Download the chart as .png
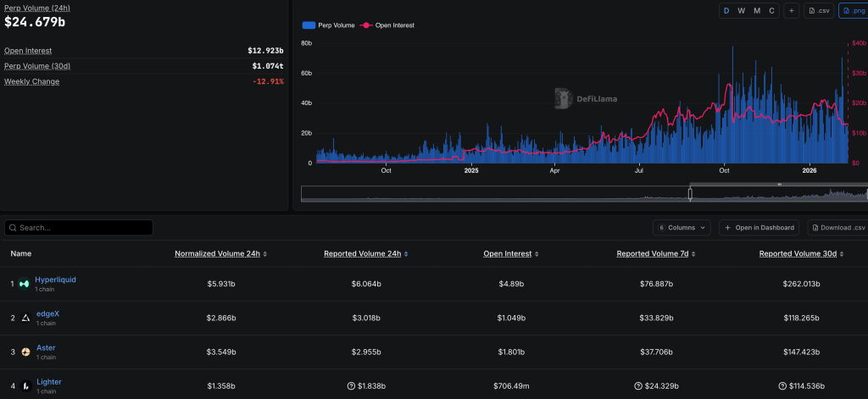The image size is (868, 399). coord(852,10)
